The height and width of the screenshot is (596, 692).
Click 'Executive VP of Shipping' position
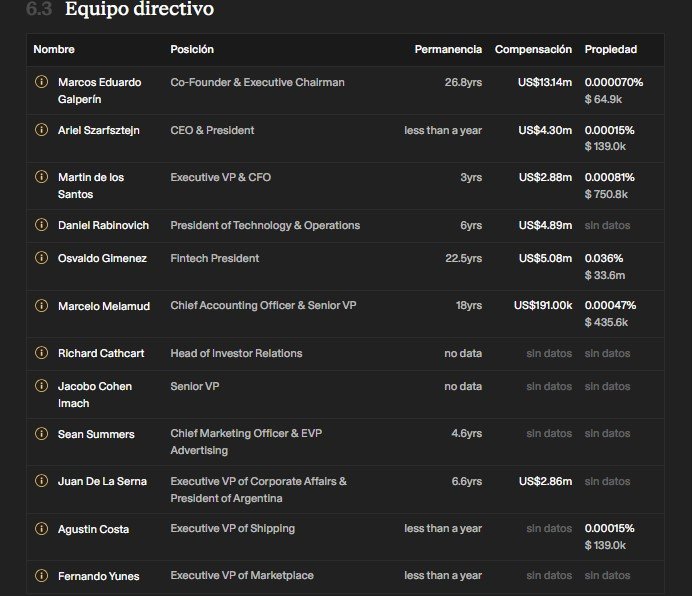tap(233, 528)
